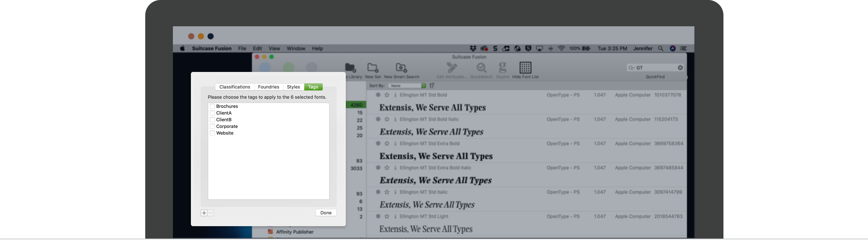Star the Ellington MT Std Bold font

pyautogui.click(x=387, y=95)
